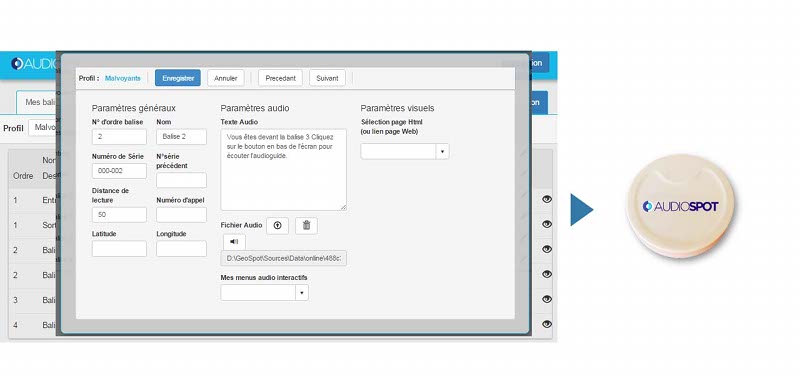Click the N°série précédent field
The height and width of the screenshot is (375, 800).
click(182, 180)
